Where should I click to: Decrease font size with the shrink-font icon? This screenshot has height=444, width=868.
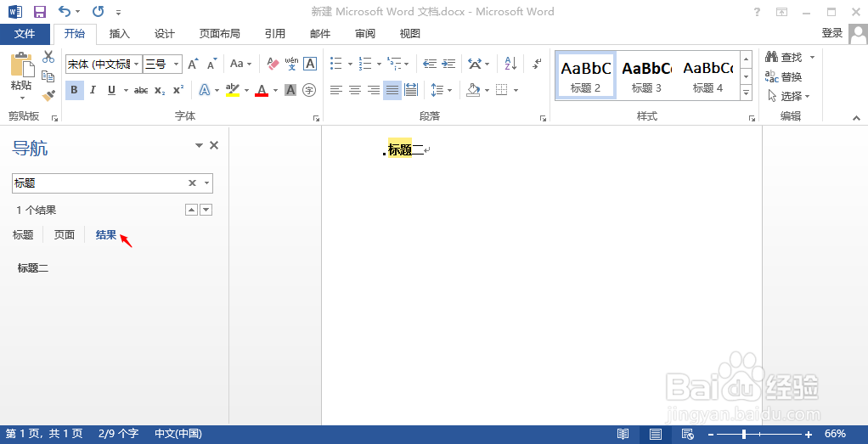211,65
